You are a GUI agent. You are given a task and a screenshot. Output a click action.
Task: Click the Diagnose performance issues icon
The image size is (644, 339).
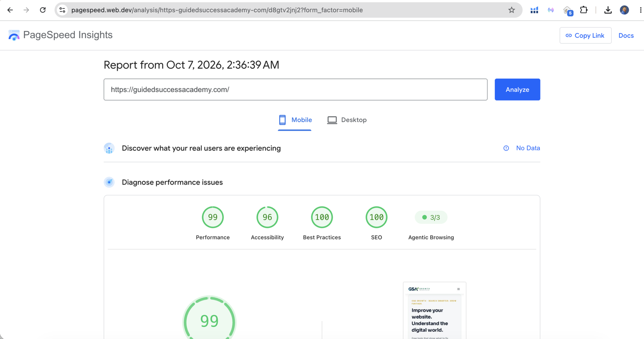[x=109, y=182]
